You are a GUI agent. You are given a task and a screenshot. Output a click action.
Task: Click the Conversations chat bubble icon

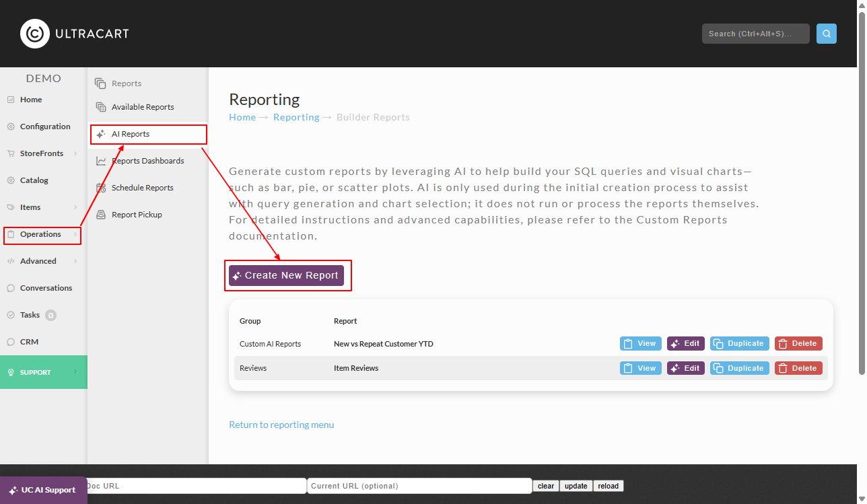pyautogui.click(x=11, y=288)
